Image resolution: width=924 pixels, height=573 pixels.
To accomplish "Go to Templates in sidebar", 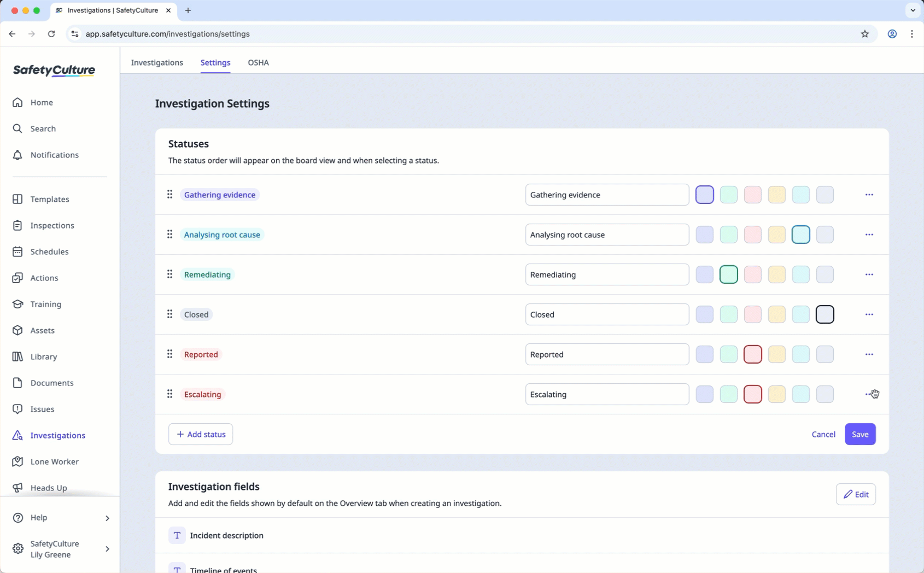I will click(41, 199).
